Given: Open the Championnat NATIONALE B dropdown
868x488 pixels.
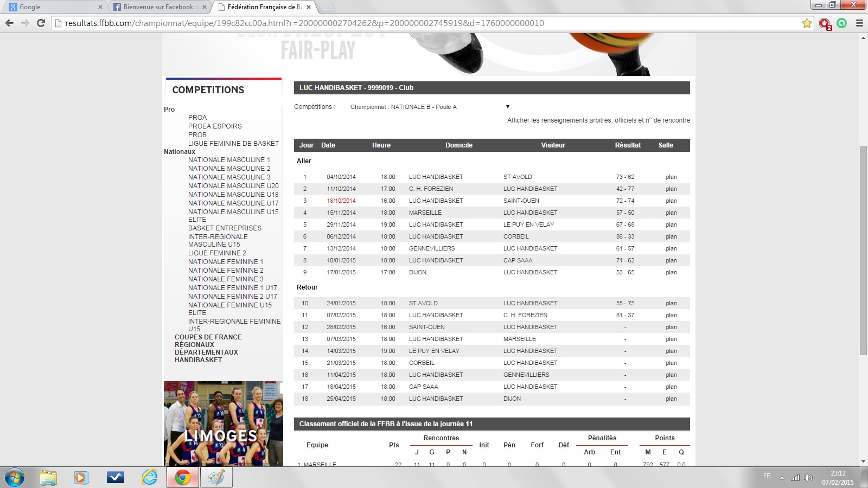Looking at the screenshot, I should pyautogui.click(x=430, y=107).
